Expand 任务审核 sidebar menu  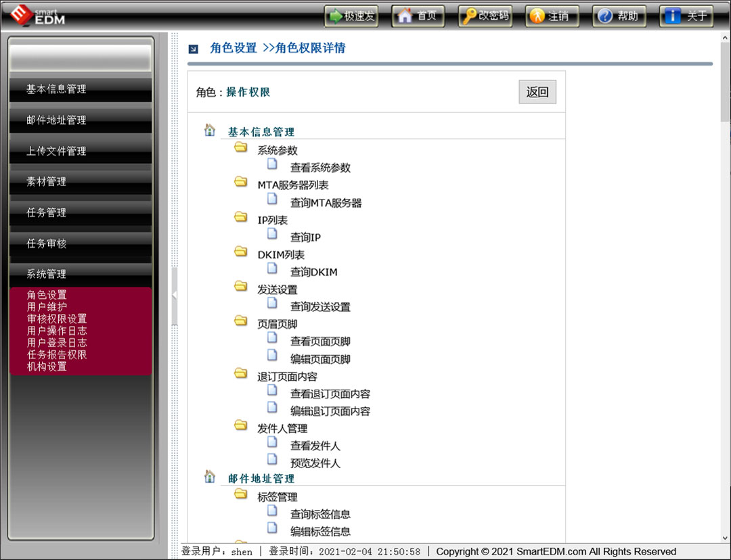(81, 243)
